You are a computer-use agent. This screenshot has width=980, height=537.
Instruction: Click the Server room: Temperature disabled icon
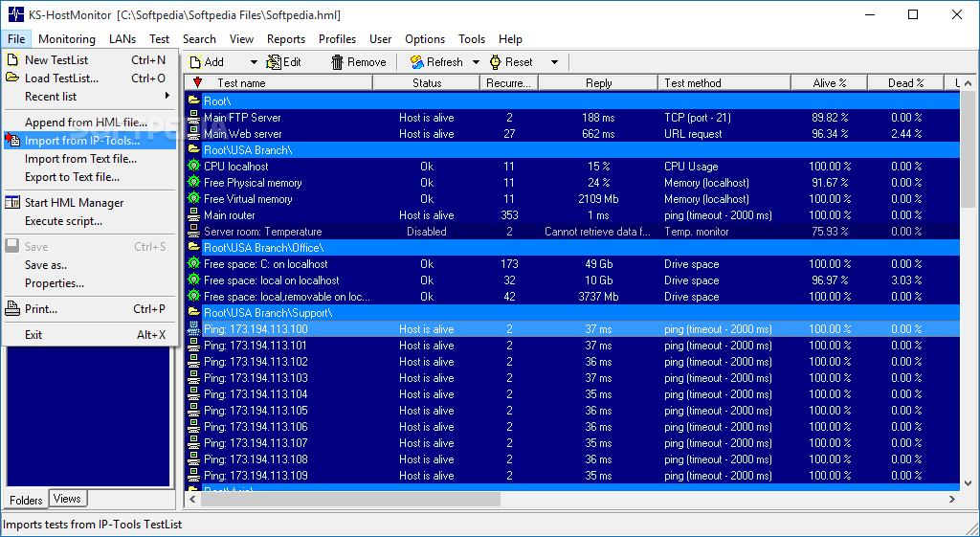[x=193, y=232]
